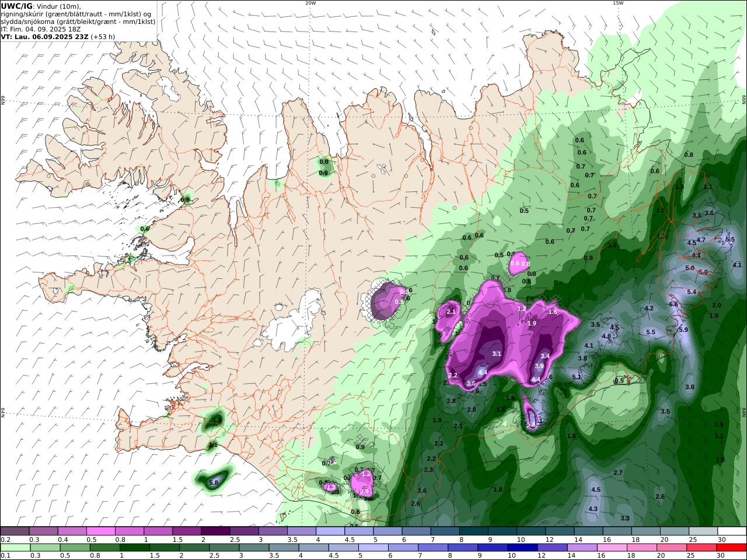Click the darkest green swatch labeled 1 in lower legend
Viewport: 747px width, 560px height.
[134, 548]
